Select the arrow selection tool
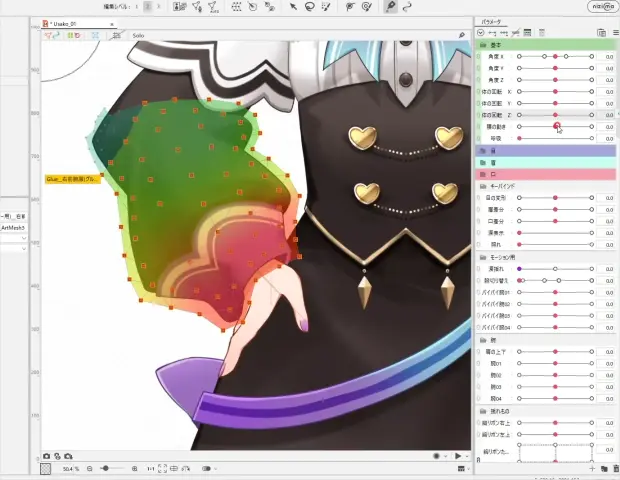This screenshot has width=620, height=480. point(293,6)
